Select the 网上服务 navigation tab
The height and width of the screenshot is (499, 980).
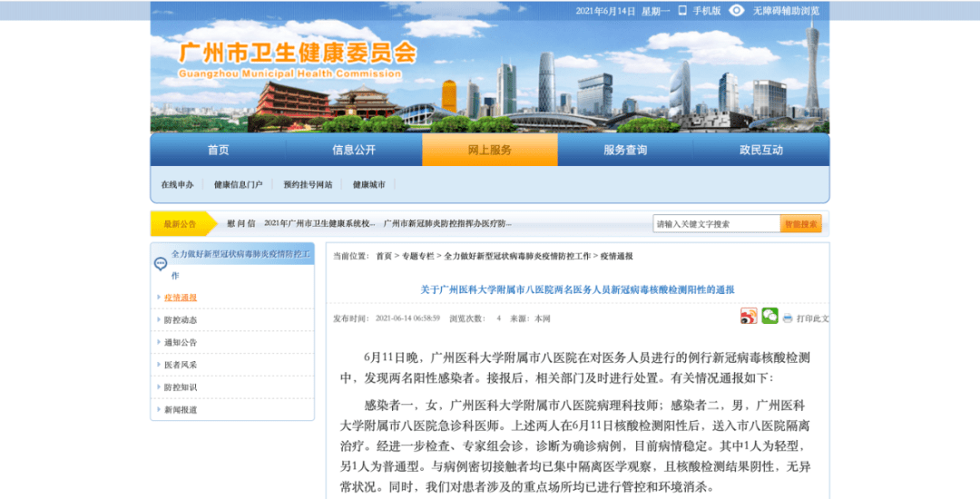490,151
